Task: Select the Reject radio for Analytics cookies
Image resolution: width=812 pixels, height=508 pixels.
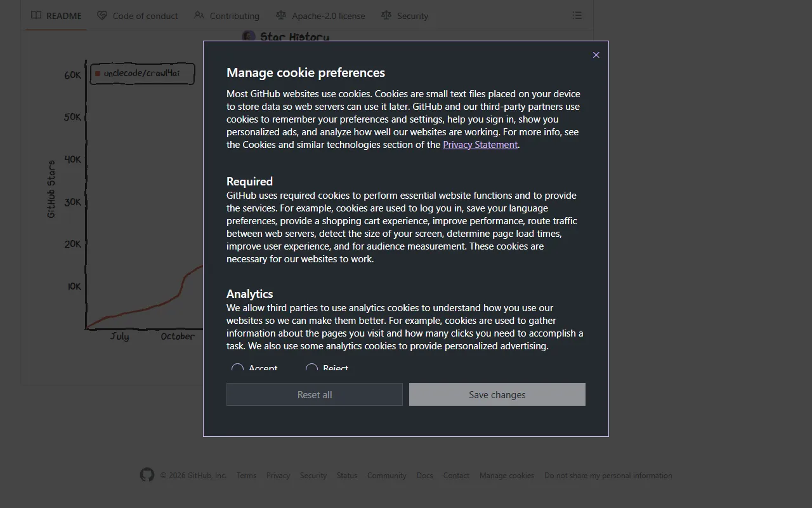Action: (x=311, y=368)
